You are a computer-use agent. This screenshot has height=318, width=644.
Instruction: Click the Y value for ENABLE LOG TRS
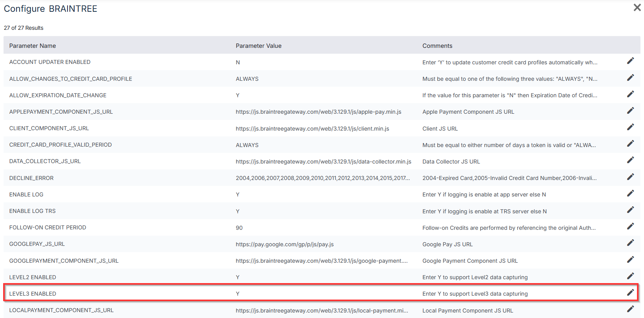[x=238, y=211]
